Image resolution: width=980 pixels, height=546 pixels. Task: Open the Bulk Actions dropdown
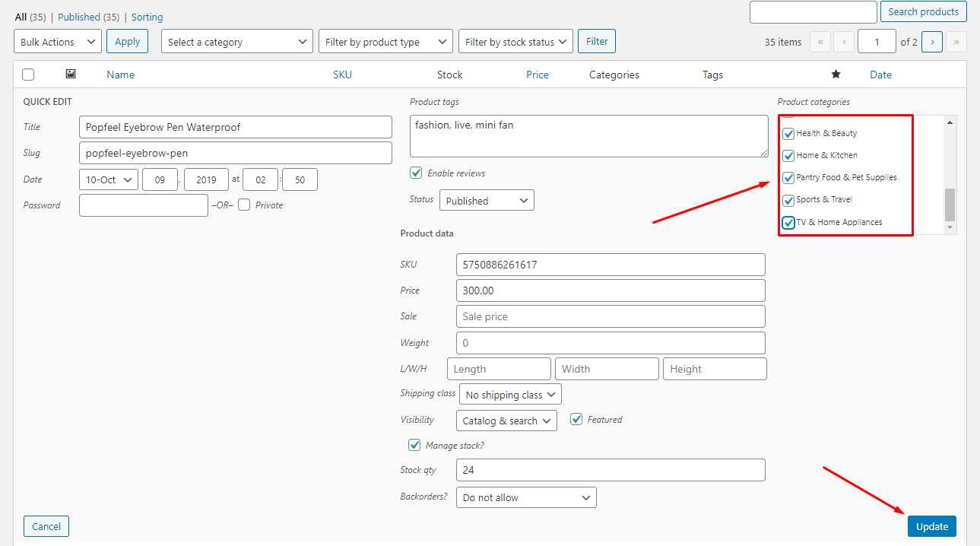point(58,42)
